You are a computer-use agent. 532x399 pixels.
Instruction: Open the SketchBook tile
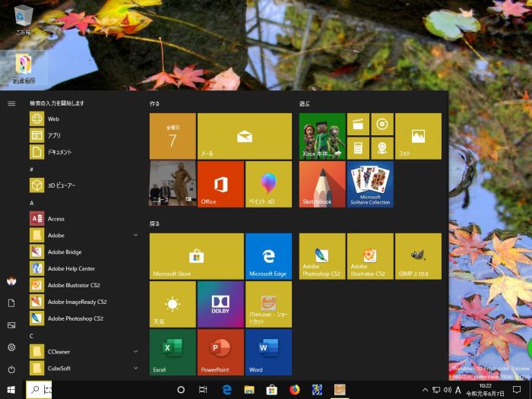(322, 184)
